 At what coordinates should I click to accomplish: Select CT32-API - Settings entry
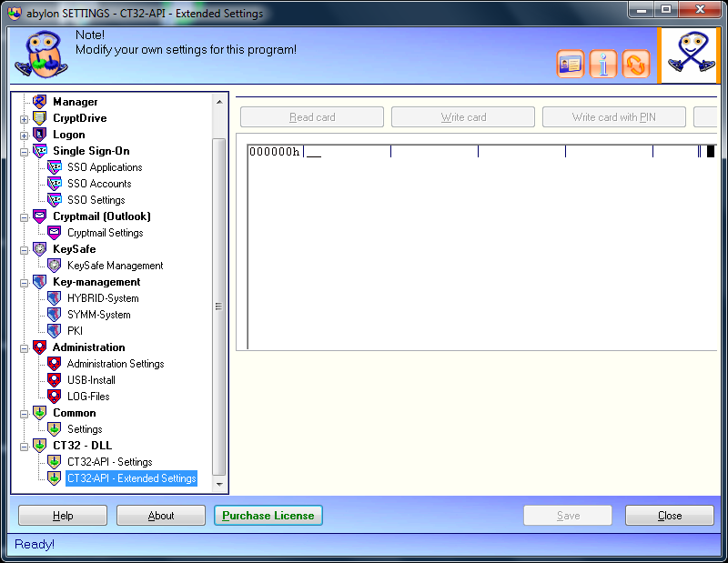pyautogui.click(x=109, y=462)
